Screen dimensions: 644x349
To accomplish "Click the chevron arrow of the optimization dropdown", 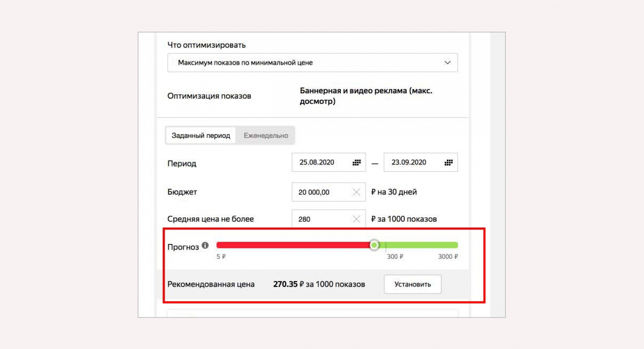I will pos(447,63).
